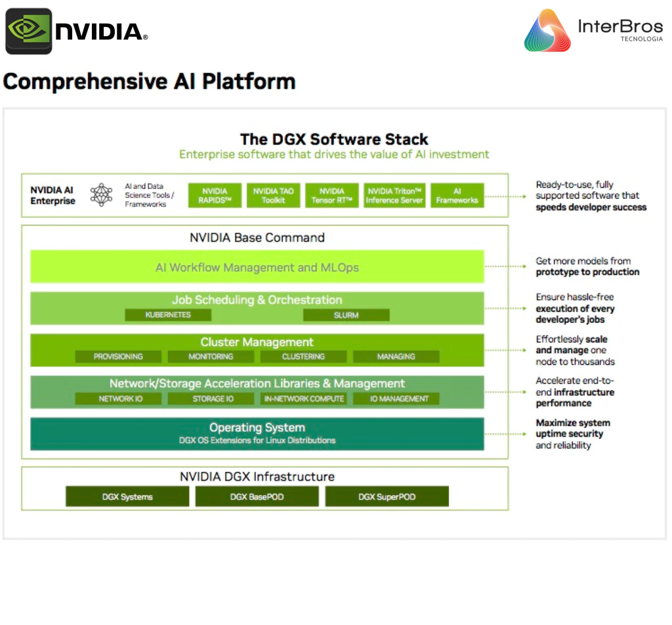Click the IN-NETWORK COMPUTE block
The height and width of the screenshot is (625, 672).
[x=304, y=399]
